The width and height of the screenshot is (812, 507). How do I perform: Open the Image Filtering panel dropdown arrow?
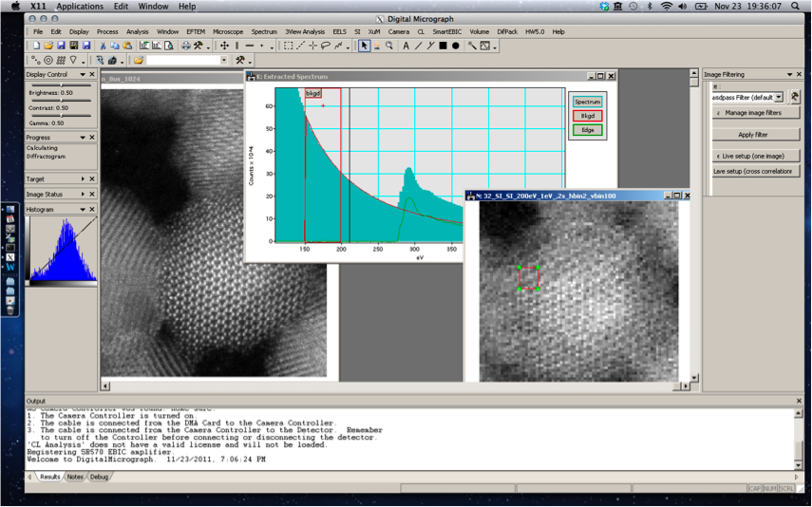pyautogui.click(x=790, y=75)
